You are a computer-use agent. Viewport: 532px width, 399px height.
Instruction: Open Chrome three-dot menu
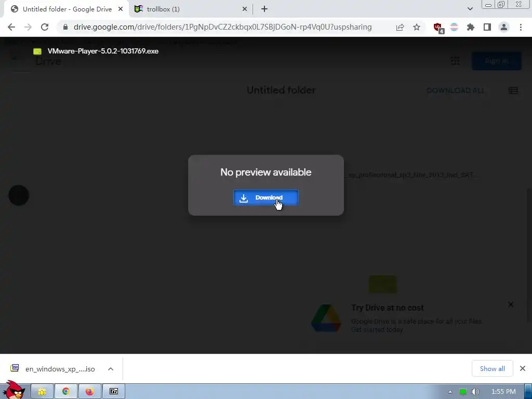[521, 27]
